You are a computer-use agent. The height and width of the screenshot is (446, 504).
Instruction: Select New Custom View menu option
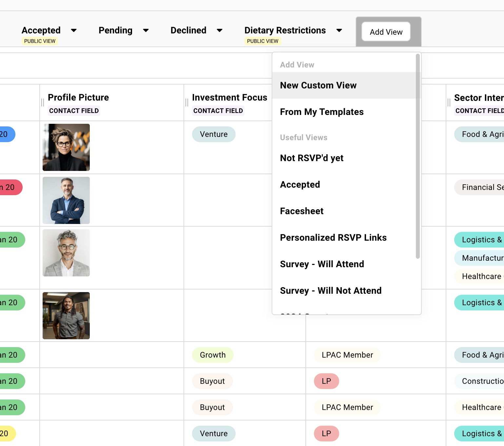pos(318,85)
